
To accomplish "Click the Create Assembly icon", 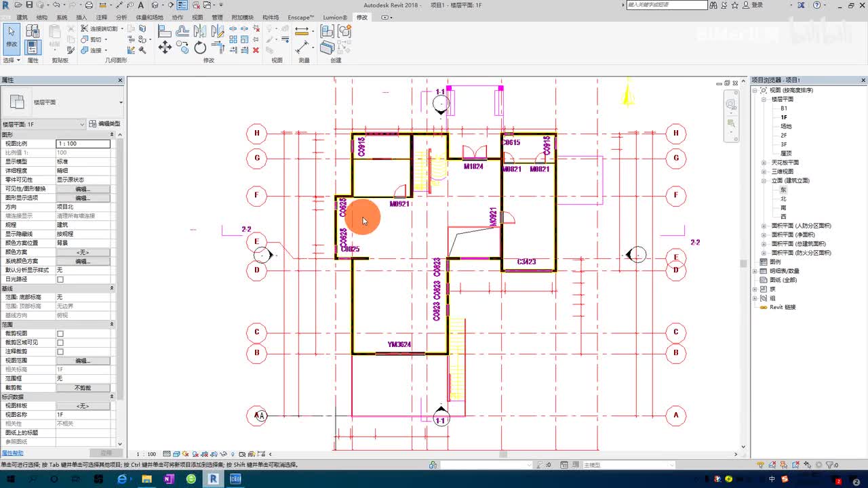I will (328, 31).
